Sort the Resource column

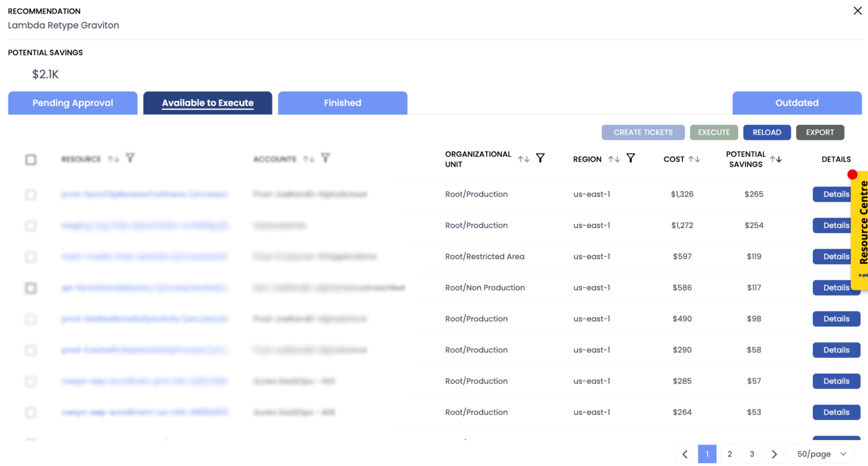(x=112, y=158)
